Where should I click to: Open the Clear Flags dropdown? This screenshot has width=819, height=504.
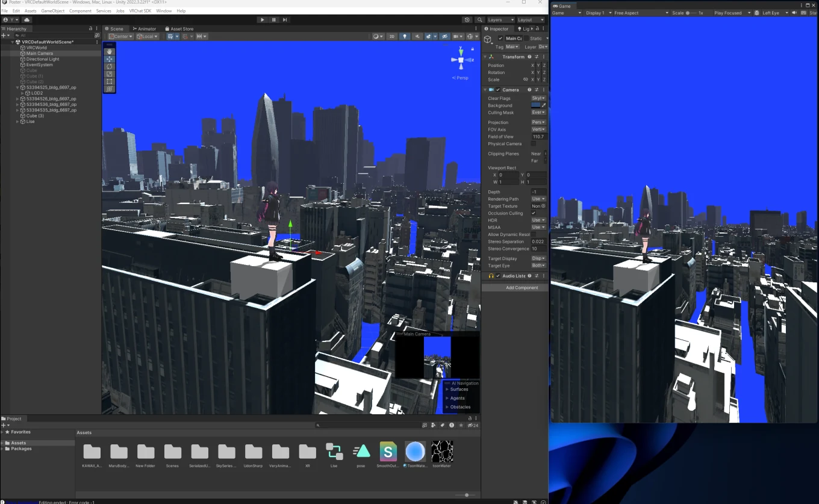[x=538, y=98]
